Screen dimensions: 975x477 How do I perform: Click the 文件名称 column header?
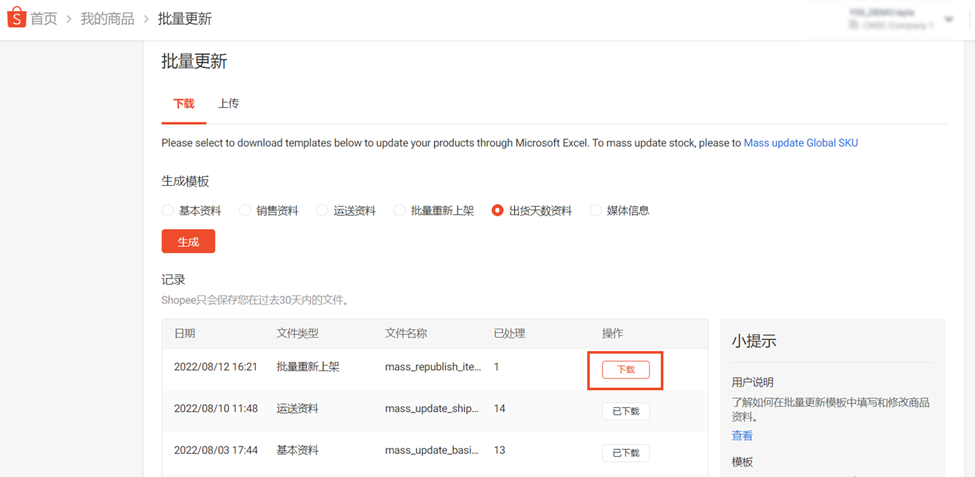coord(406,333)
